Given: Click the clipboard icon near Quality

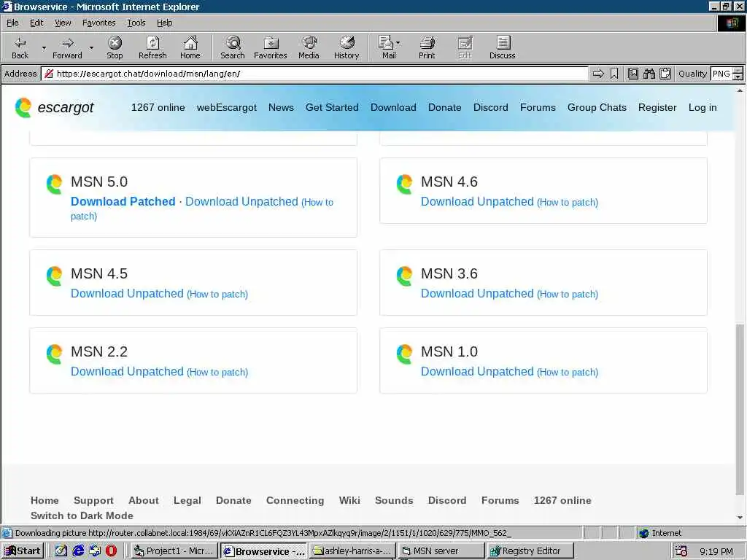Looking at the screenshot, I should pyautogui.click(x=665, y=74).
